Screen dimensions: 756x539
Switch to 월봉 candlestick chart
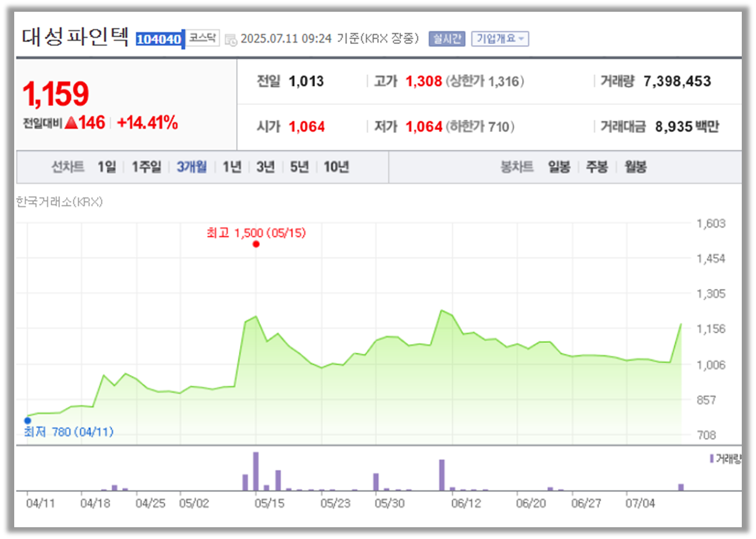click(x=635, y=166)
